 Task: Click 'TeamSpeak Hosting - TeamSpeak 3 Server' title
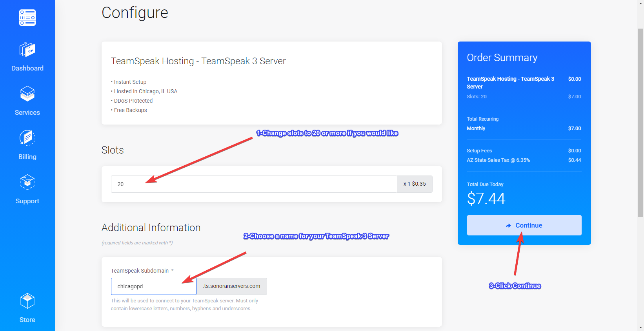(x=198, y=61)
